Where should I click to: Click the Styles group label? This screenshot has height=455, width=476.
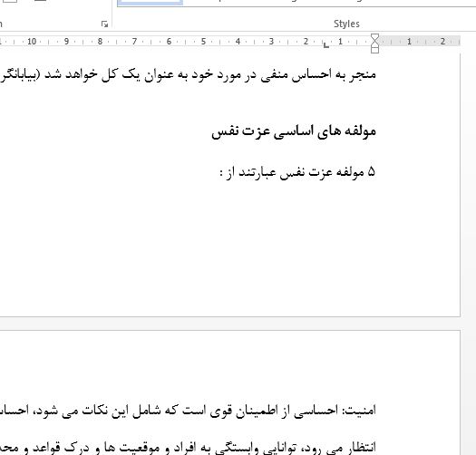coord(346,24)
